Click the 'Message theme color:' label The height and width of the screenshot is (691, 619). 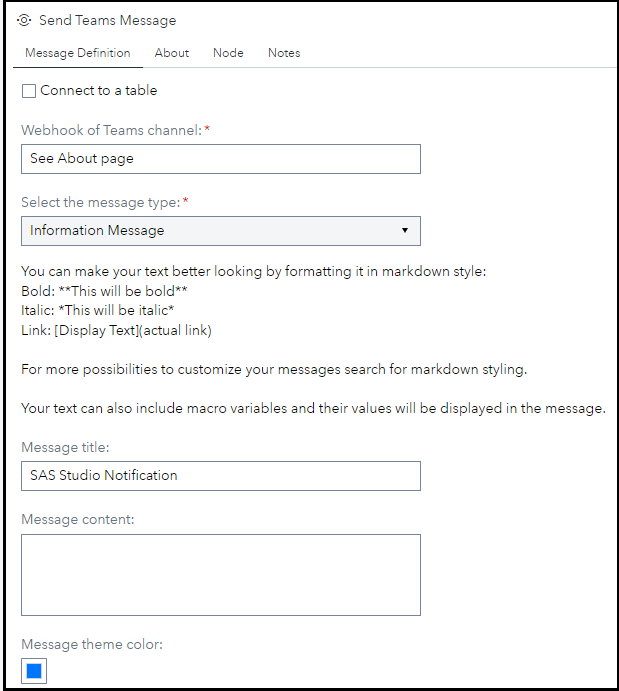click(x=92, y=644)
